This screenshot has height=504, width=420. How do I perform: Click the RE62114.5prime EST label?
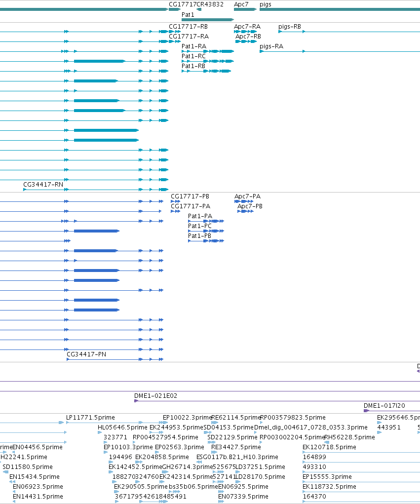pyautogui.click(x=236, y=418)
